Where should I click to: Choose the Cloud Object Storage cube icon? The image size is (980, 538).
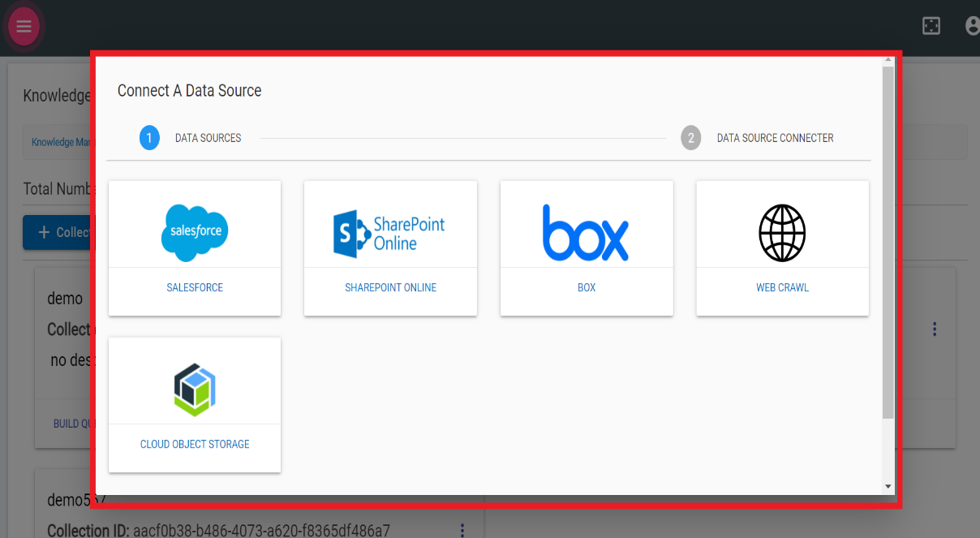coord(194,388)
